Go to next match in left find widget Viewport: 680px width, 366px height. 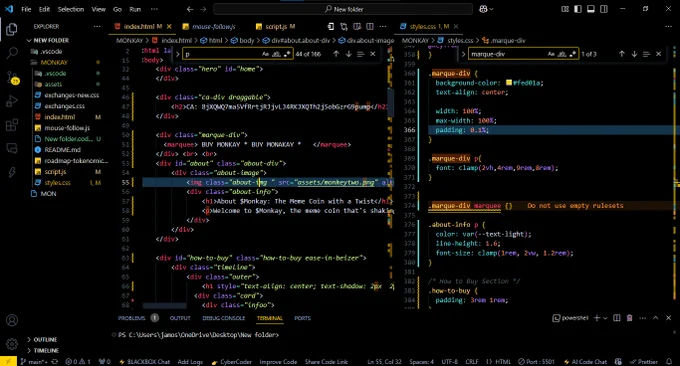tap(348, 54)
